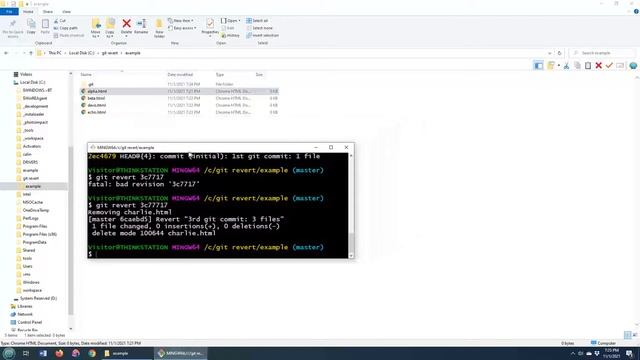Click the red X delete icon in the extra toolbar
The image size is (640, 360).
[598, 65]
